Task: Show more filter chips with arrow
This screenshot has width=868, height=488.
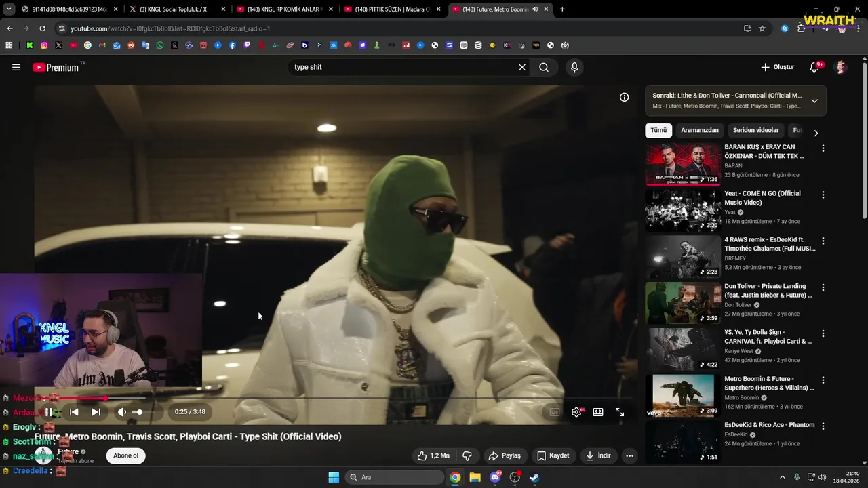Action: (x=816, y=133)
